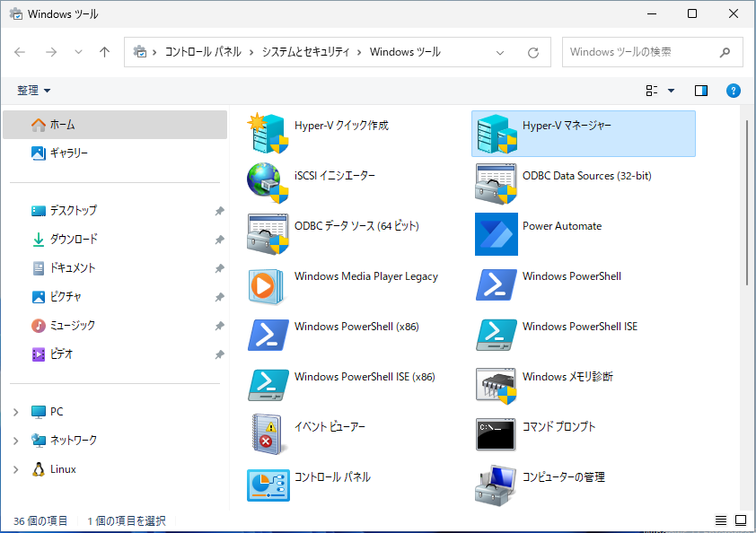The height and width of the screenshot is (533, 756).
Task: Select Linux in the navigation pane
Action: point(54,469)
